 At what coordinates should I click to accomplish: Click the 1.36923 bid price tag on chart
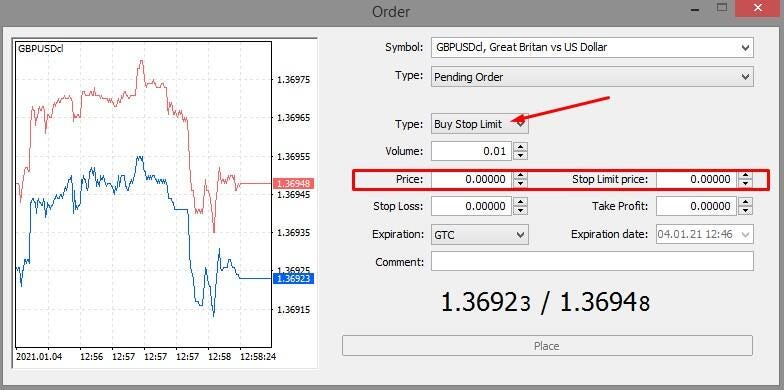pos(293,278)
